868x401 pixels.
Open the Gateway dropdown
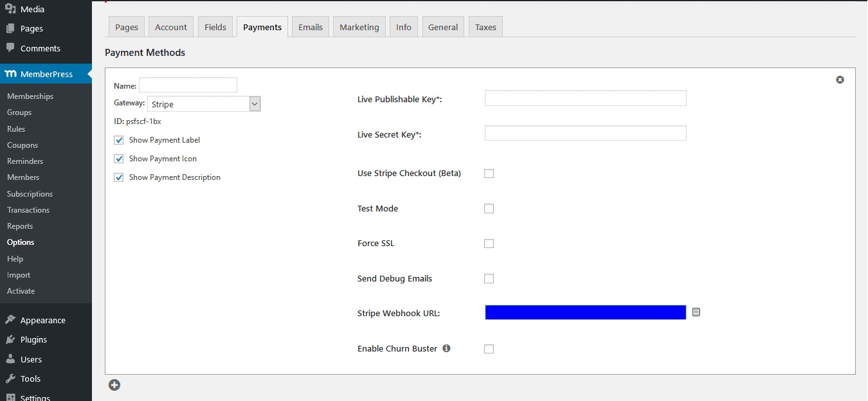(204, 104)
